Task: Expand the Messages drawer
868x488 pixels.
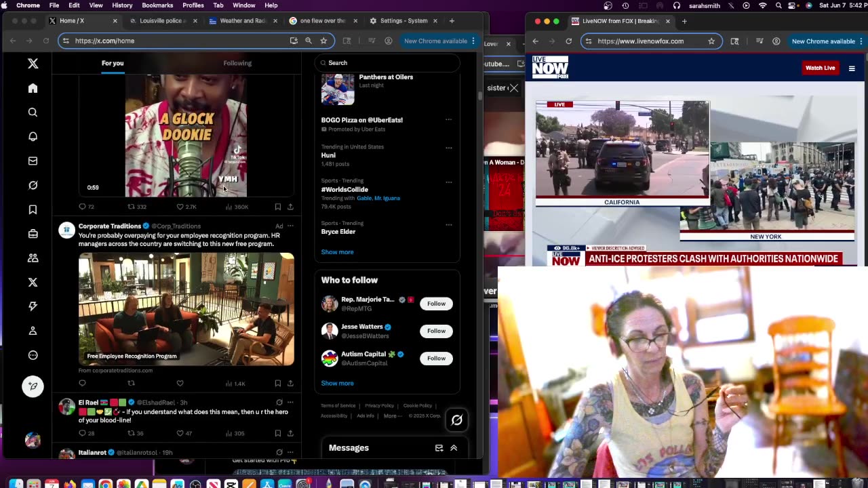Action: coord(454,448)
